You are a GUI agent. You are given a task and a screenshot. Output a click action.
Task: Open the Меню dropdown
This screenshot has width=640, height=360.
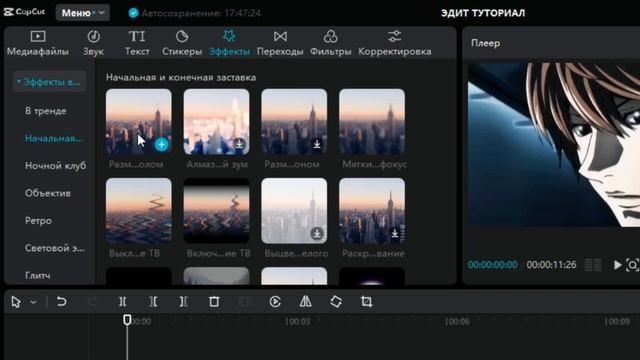click(82, 13)
